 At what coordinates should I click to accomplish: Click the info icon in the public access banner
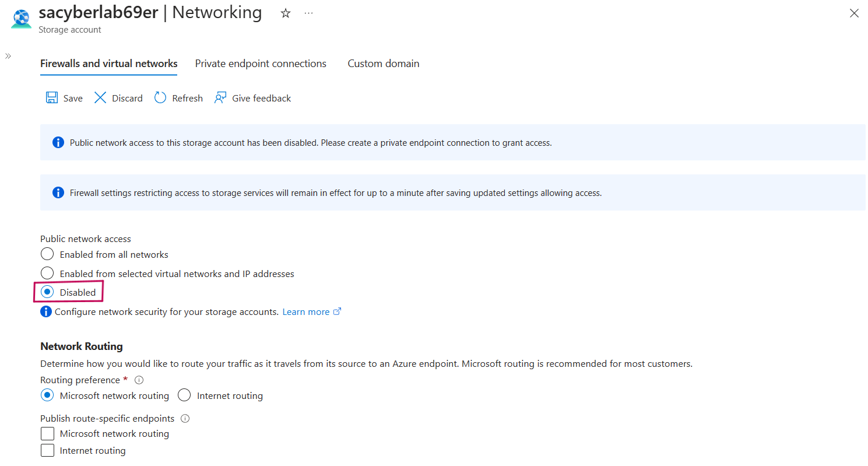click(58, 142)
